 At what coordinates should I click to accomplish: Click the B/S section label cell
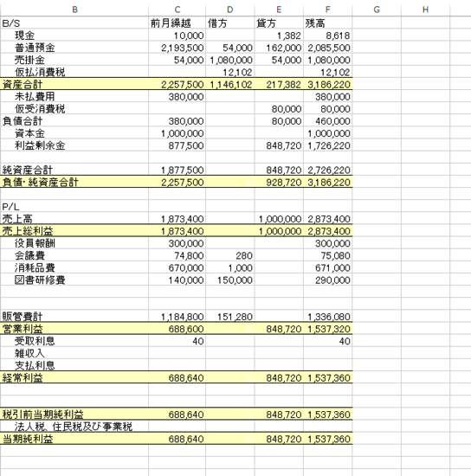click(74, 23)
